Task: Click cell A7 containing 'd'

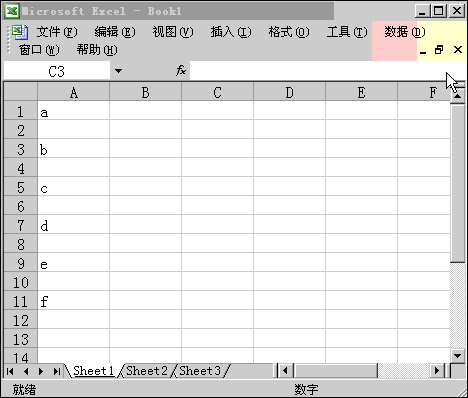Action: point(74,225)
